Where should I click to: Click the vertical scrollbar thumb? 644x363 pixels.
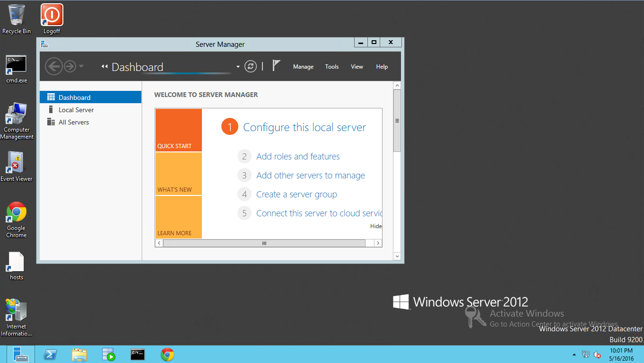tap(397, 121)
